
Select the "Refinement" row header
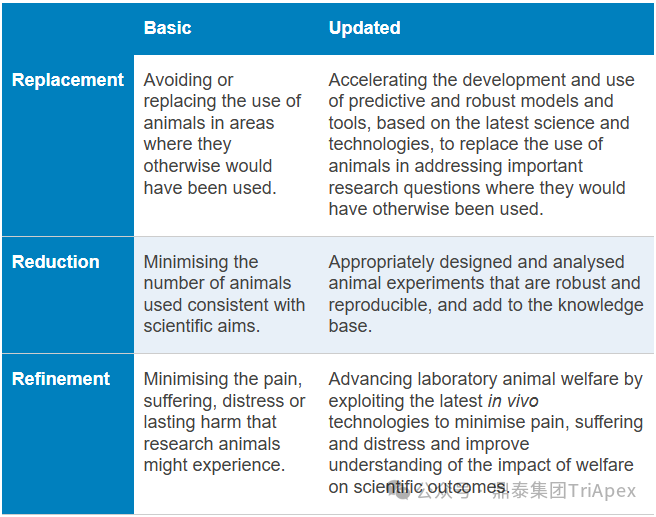pyautogui.click(x=61, y=379)
